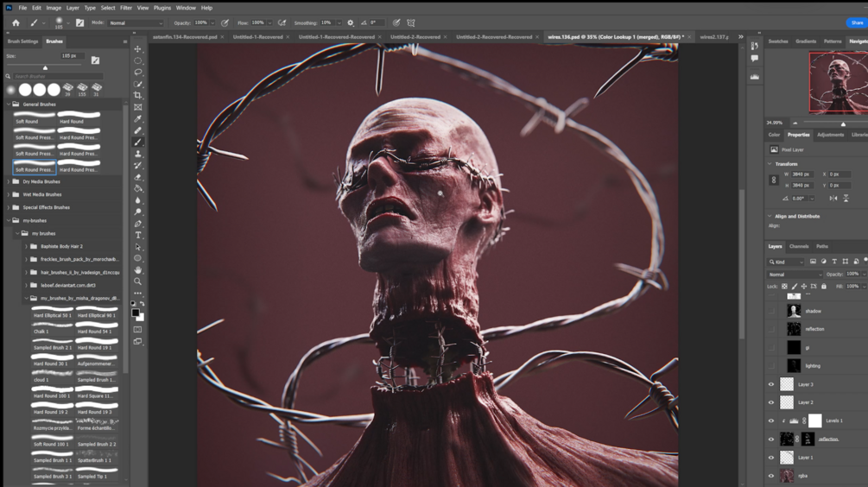Select the Zoom tool
The width and height of the screenshot is (868, 487).
(x=138, y=281)
